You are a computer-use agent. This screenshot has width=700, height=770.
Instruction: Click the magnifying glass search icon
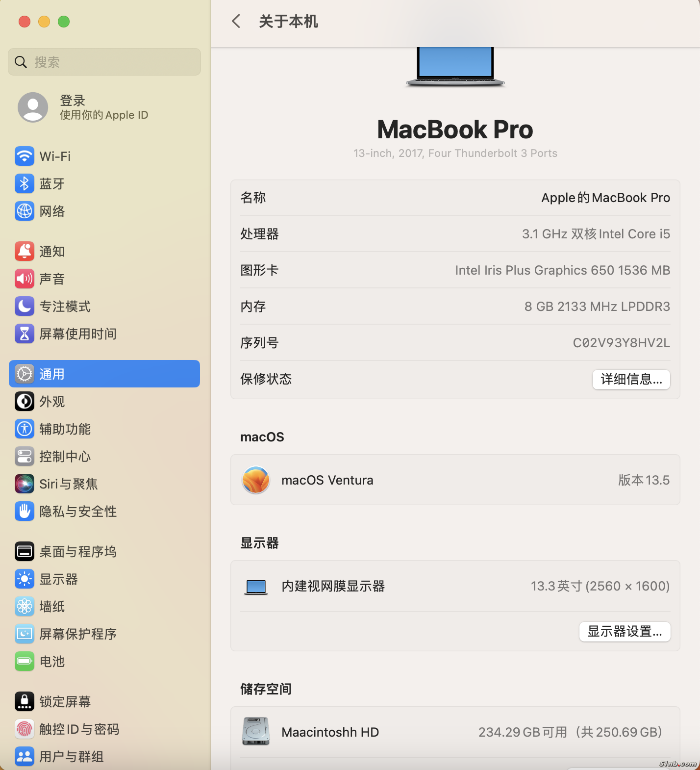(x=21, y=62)
